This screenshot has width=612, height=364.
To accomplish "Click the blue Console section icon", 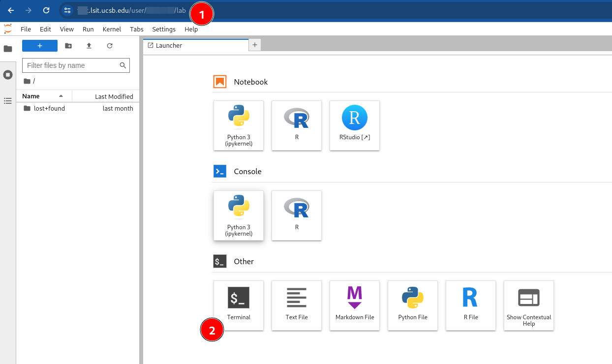I will tap(220, 171).
